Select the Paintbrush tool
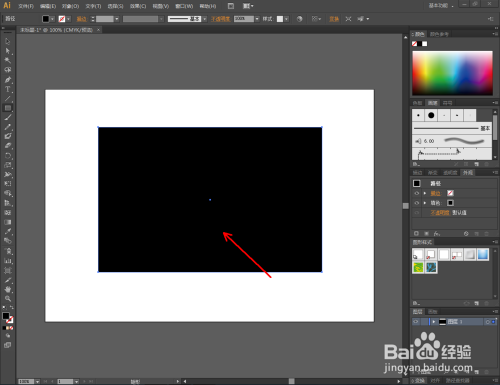500x385 pixels. coord(8,117)
